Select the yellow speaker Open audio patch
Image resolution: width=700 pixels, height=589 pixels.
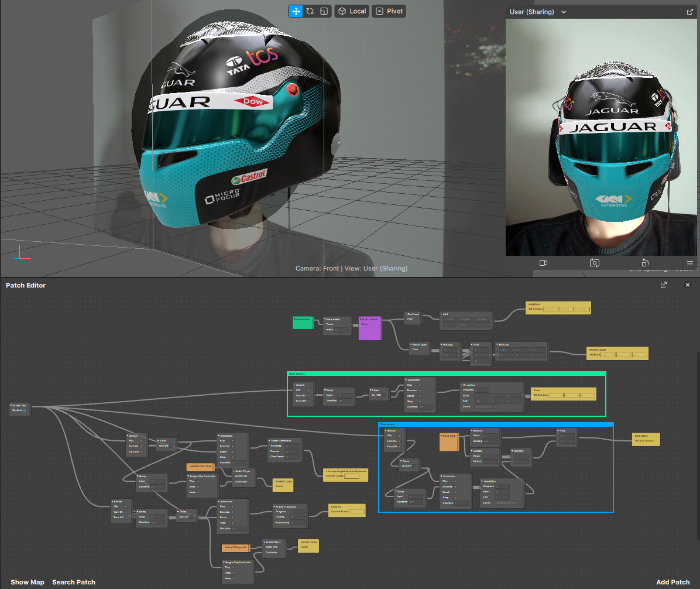(283, 485)
